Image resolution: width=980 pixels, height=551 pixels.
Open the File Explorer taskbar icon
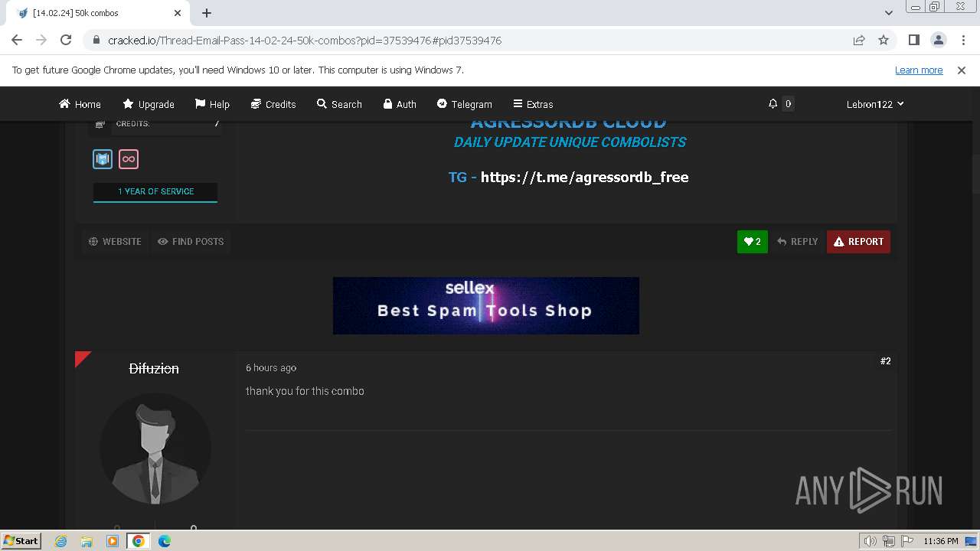pyautogui.click(x=87, y=541)
